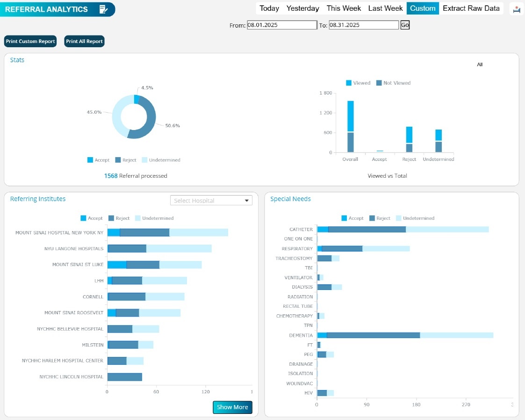Click the NYCHHC Lincoln Hospital bar
Image resolution: width=525 pixels, height=420 pixels.
coord(124,377)
